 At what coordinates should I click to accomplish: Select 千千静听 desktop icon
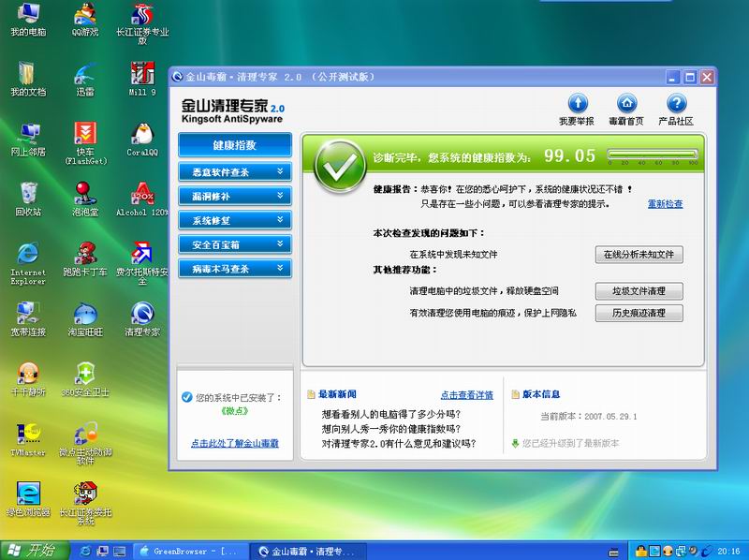[x=28, y=379]
